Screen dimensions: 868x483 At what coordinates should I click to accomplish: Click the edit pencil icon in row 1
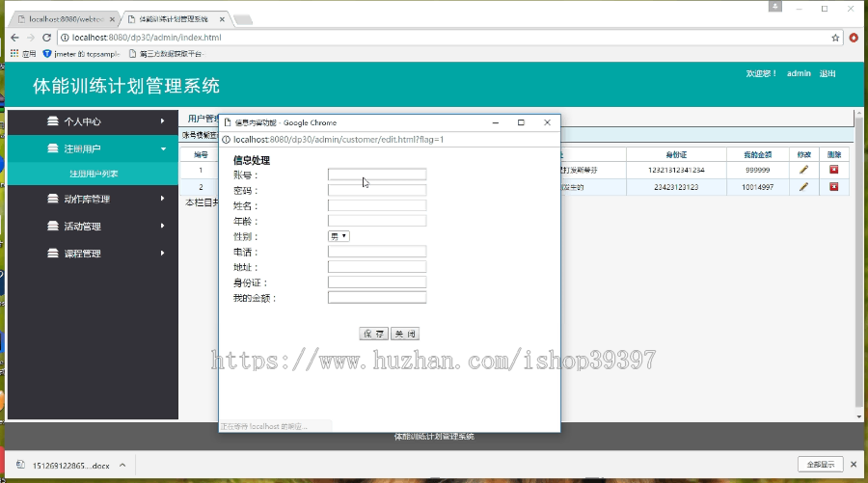point(803,170)
